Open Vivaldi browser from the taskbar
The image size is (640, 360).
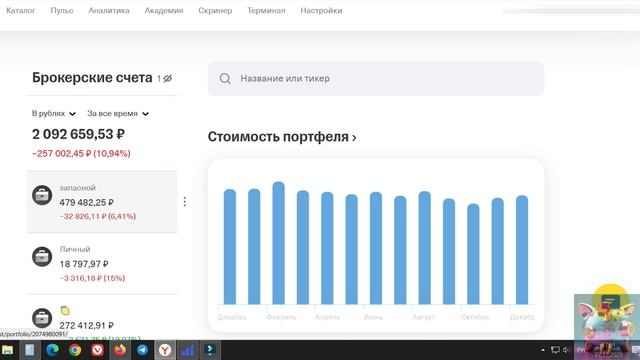pyautogui.click(x=97, y=350)
